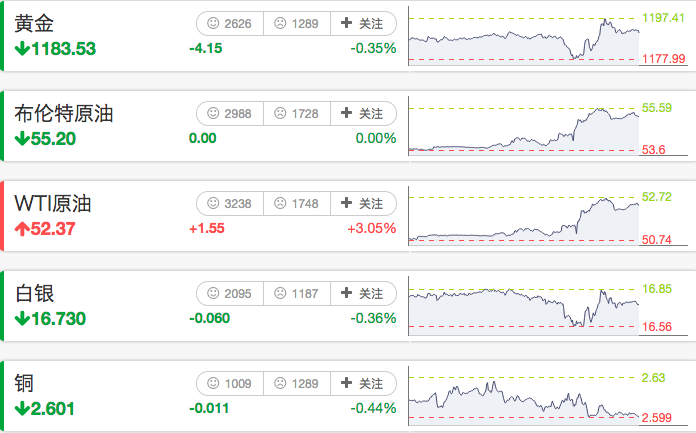The image size is (696, 433).
Task: Click the sad-face bearish vote for 黄金
Action: (296, 23)
